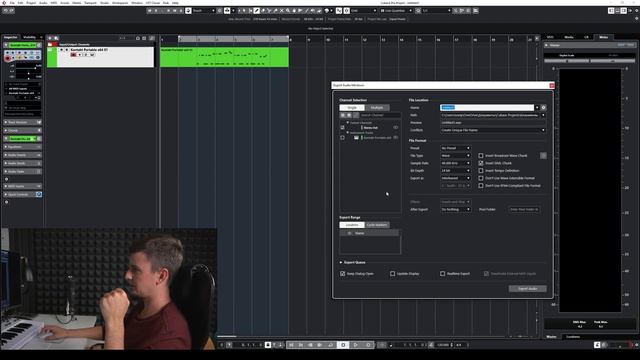Switch to Cycle Markers export range tab

[377, 225]
